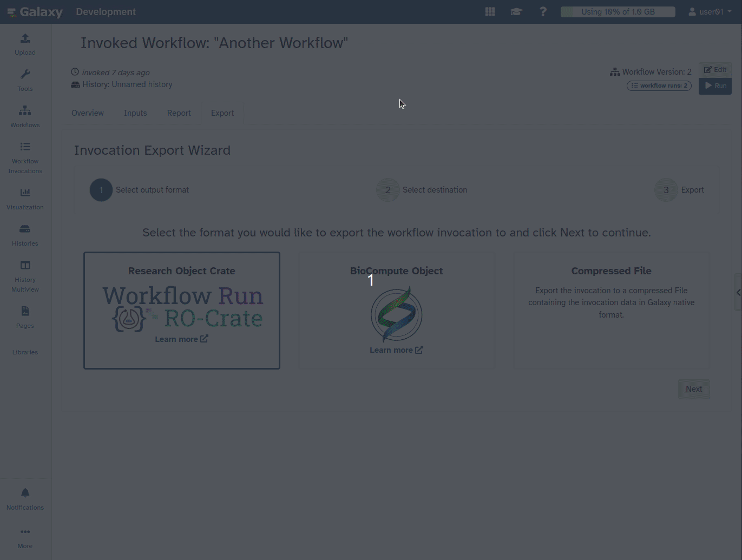Open the Tools panel
742x560 pixels.
coord(25,80)
